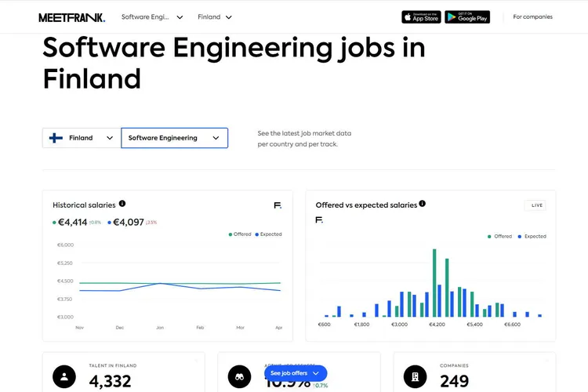Click the Finland flag icon
Image resolution: width=588 pixels, height=392 pixels.
pyautogui.click(x=56, y=138)
